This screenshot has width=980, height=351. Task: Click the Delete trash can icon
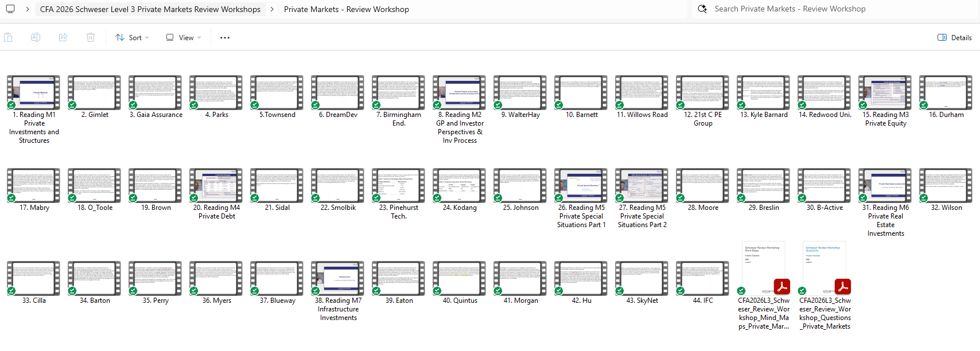pyautogui.click(x=91, y=37)
